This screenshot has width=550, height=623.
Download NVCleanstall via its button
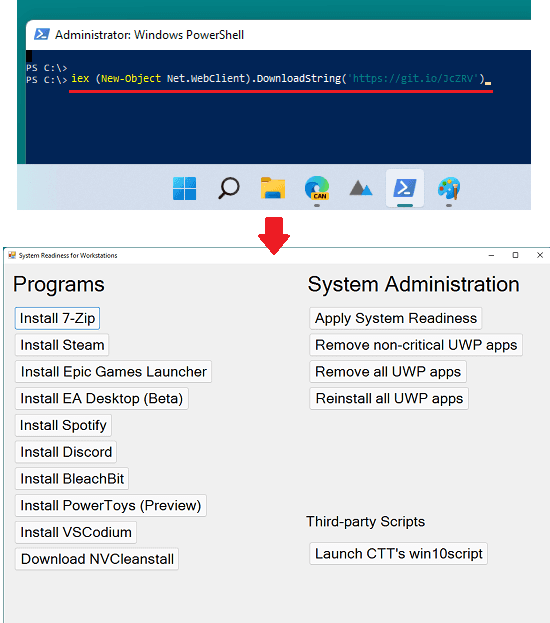[97, 559]
